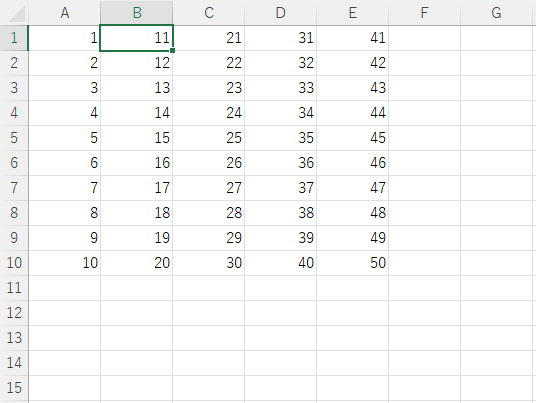Select column F header

tap(425, 13)
